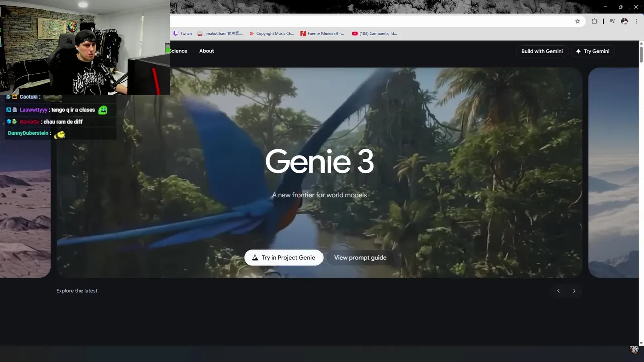Click the Genie 3 heading
Screen dimensions: 644x362
point(319,162)
